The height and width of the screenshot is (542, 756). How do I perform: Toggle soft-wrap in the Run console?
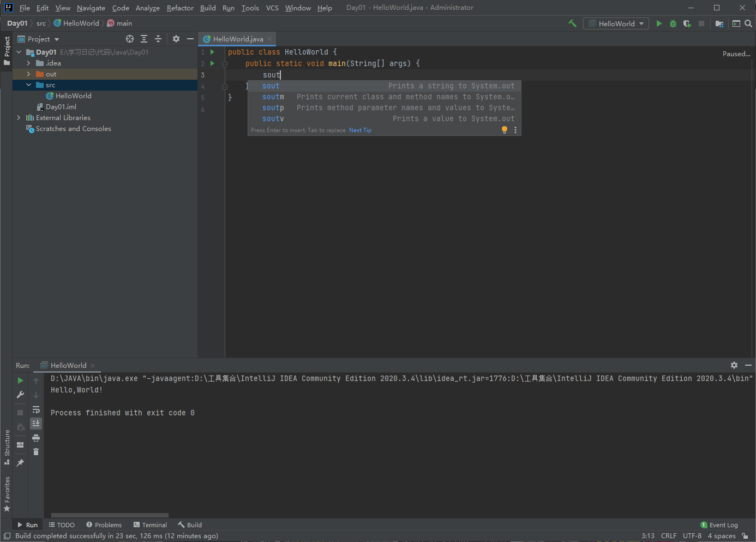(x=36, y=409)
